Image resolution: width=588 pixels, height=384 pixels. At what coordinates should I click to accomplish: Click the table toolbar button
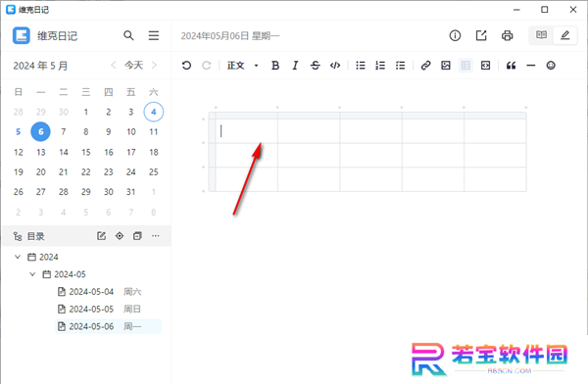(465, 66)
